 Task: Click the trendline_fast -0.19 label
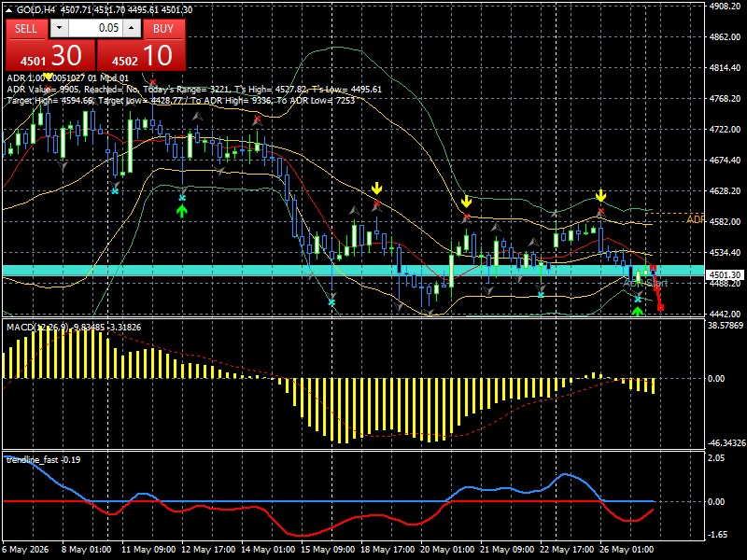pyautogui.click(x=43, y=459)
